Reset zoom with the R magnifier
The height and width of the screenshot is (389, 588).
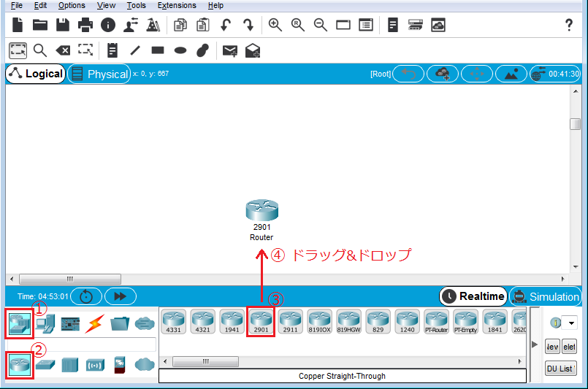pyautogui.click(x=298, y=25)
